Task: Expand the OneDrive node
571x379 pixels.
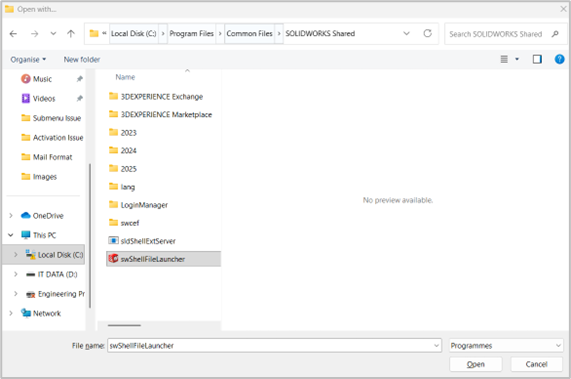Action: click(x=11, y=216)
